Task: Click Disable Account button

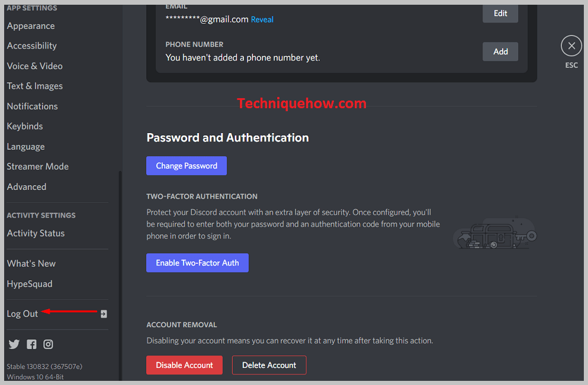Action: tap(184, 365)
